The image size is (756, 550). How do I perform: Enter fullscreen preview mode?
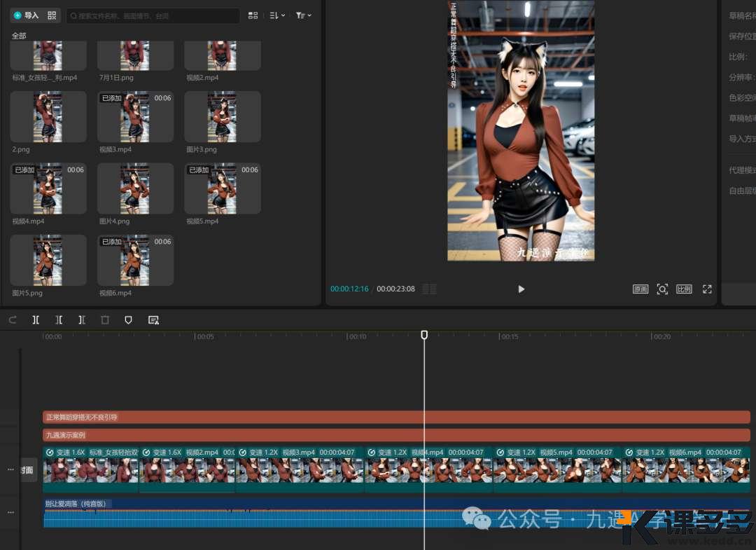click(x=707, y=289)
